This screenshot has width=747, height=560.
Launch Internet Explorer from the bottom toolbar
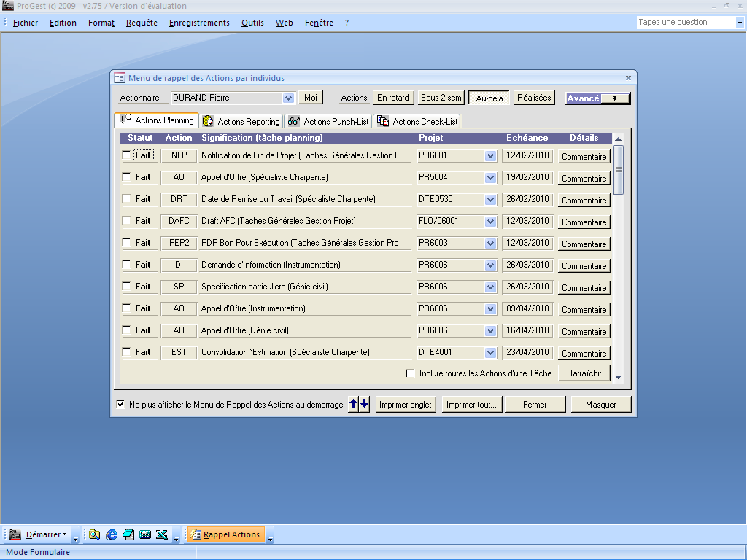coord(112,534)
